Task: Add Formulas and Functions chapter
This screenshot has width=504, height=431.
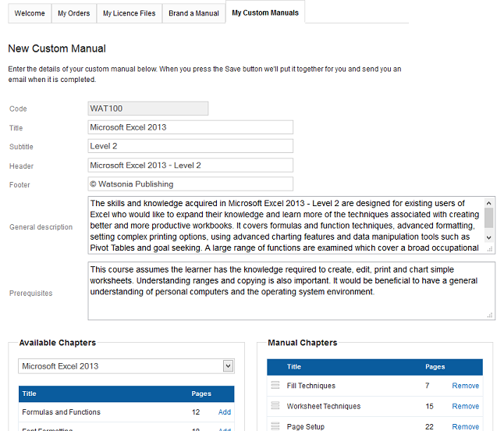Action: 225,412
